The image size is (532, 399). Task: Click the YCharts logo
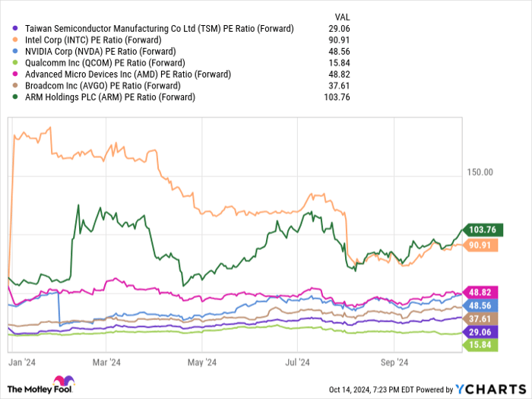click(x=491, y=389)
